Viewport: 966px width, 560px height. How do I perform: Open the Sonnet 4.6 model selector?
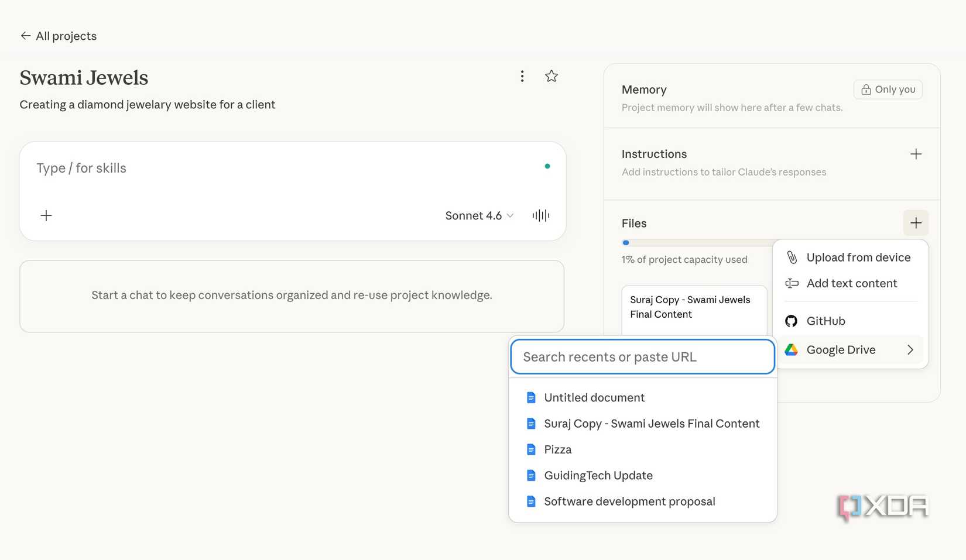[x=479, y=216]
